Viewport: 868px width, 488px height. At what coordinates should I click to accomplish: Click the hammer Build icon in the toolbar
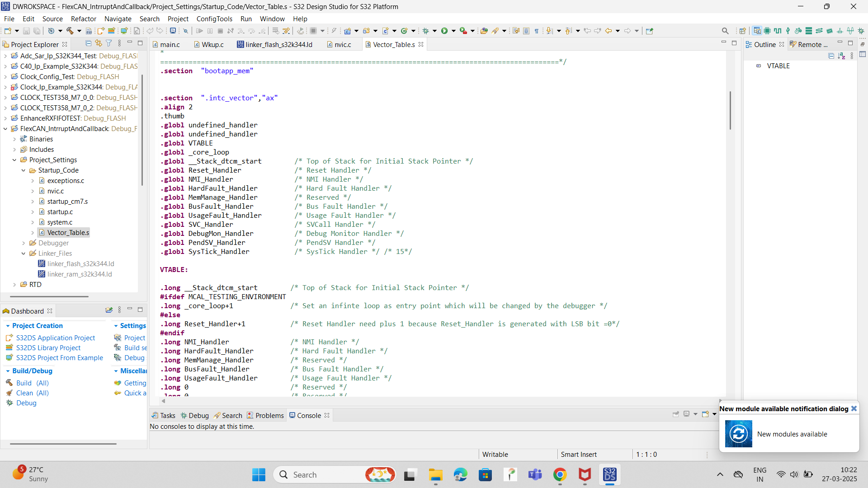[70, 31]
